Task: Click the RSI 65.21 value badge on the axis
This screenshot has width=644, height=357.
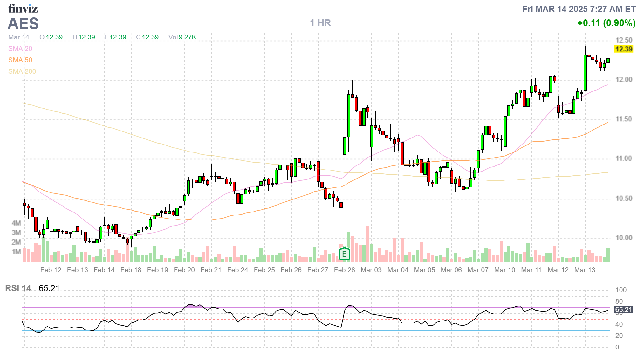Action: pos(623,309)
